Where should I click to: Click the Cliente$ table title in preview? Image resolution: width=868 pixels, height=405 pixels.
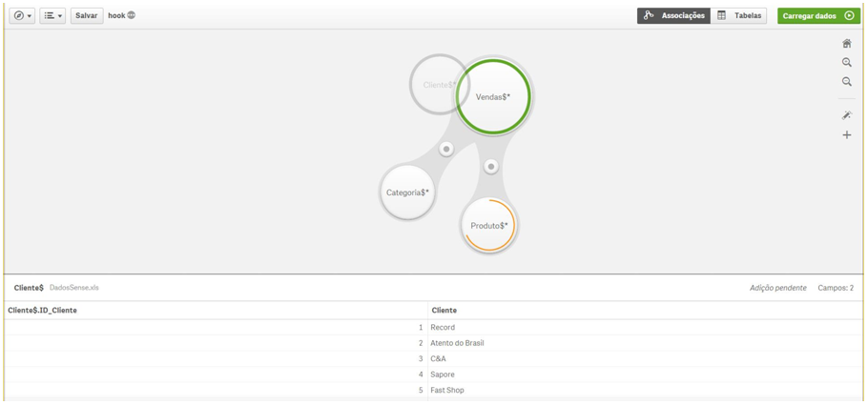[x=29, y=288]
